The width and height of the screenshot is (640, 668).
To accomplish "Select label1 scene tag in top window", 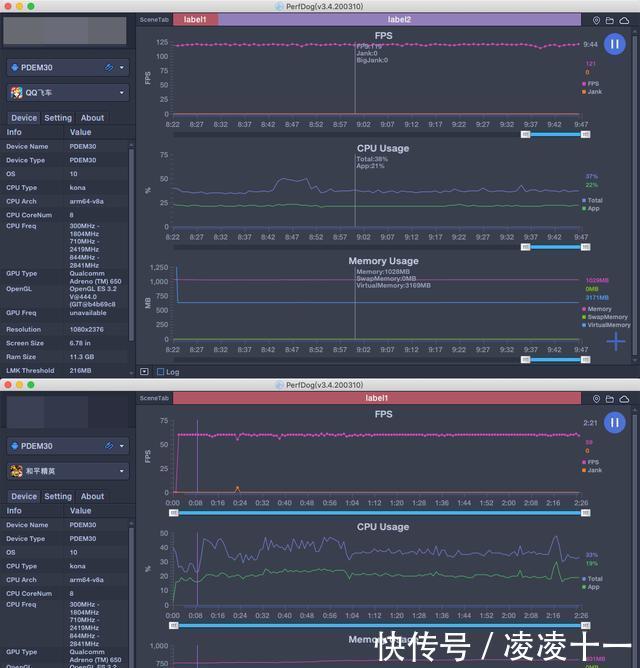I will (x=195, y=20).
